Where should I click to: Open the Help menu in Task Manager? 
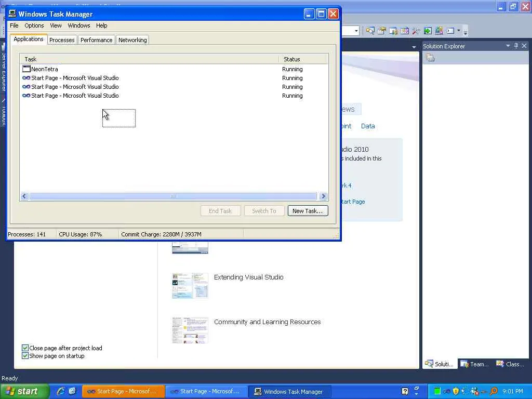click(x=101, y=25)
